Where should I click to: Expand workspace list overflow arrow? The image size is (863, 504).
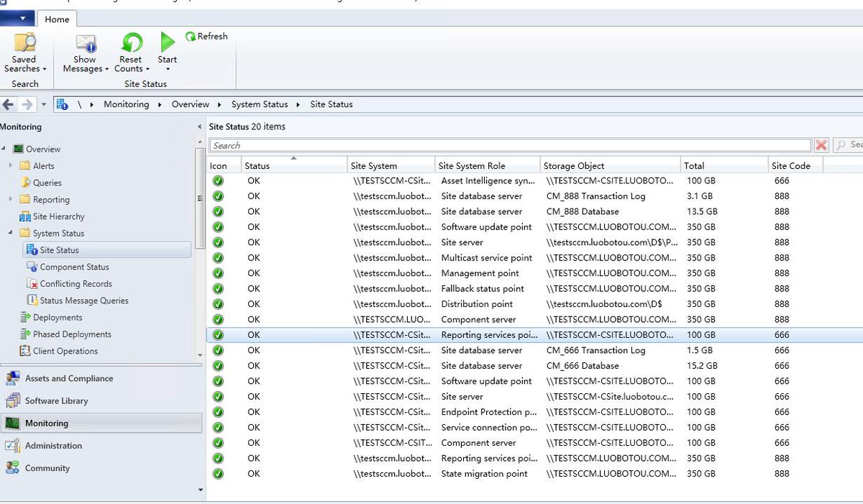click(x=200, y=490)
